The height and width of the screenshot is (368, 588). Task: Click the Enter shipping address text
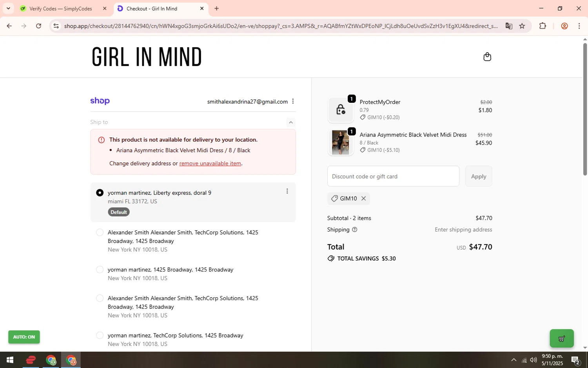(x=463, y=230)
